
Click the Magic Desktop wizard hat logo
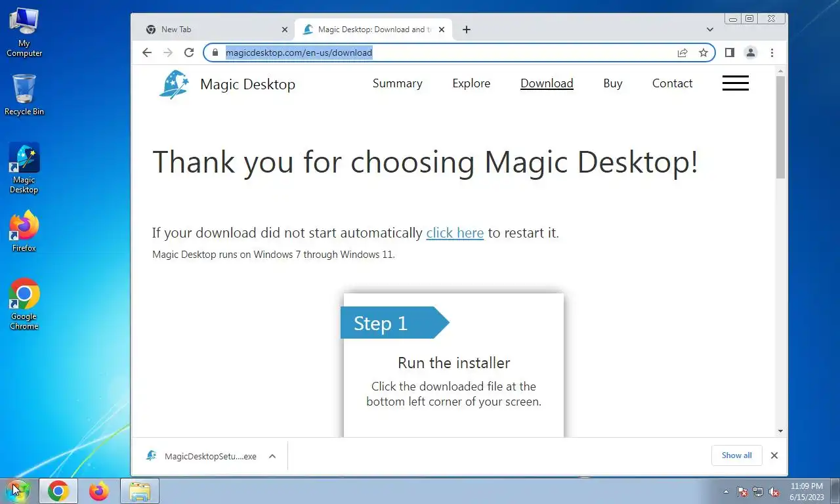174,84
